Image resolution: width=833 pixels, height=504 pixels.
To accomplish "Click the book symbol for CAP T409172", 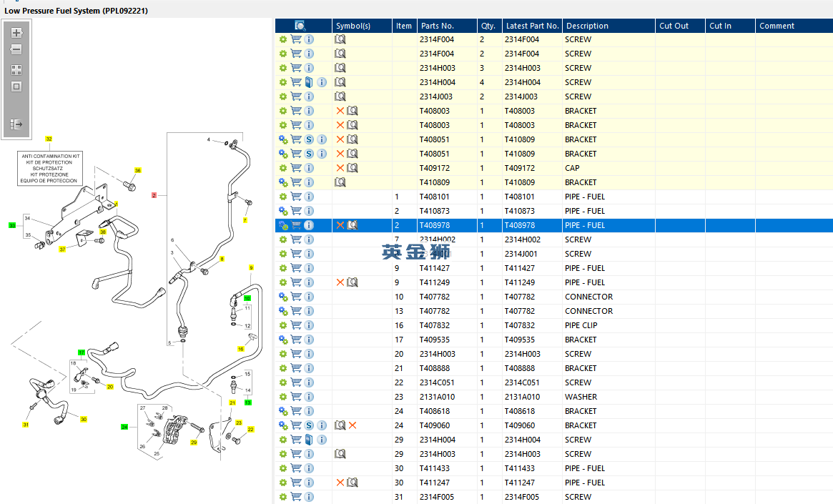I will tap(353, 168).
